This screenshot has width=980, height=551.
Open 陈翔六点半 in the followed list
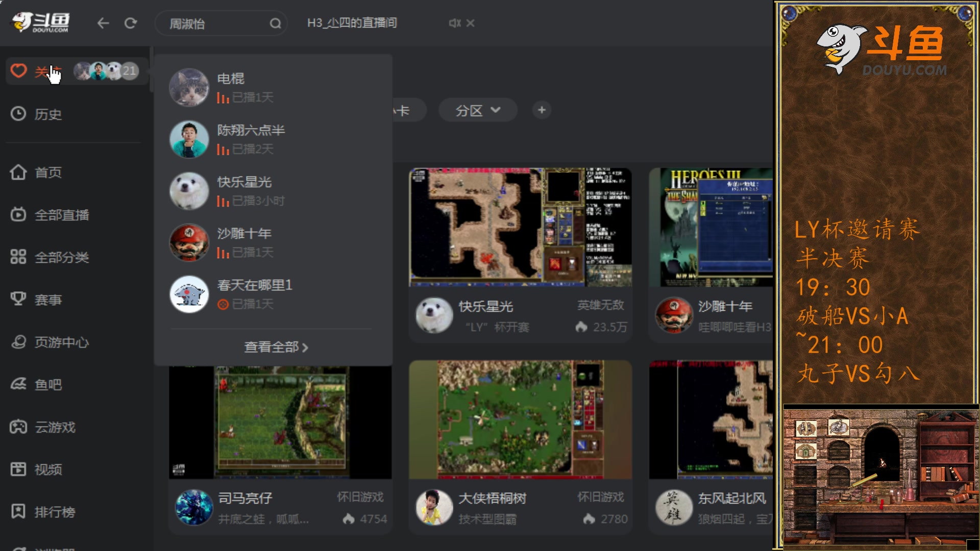[273, 139]
